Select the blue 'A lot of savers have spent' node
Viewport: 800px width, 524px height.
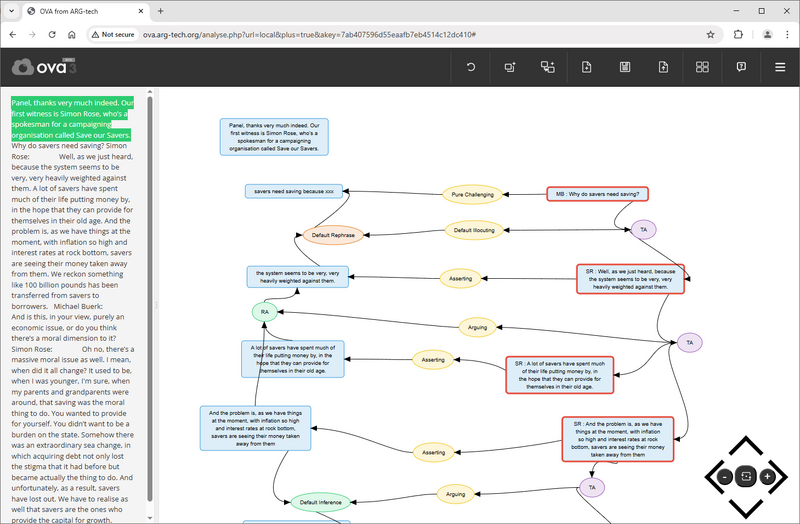293,359
